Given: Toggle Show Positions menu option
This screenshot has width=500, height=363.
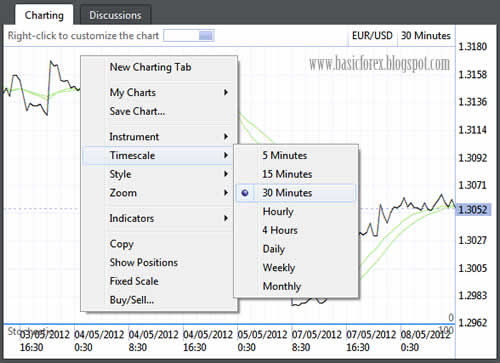Looking at the screenshot, I should tap(144, 262).
